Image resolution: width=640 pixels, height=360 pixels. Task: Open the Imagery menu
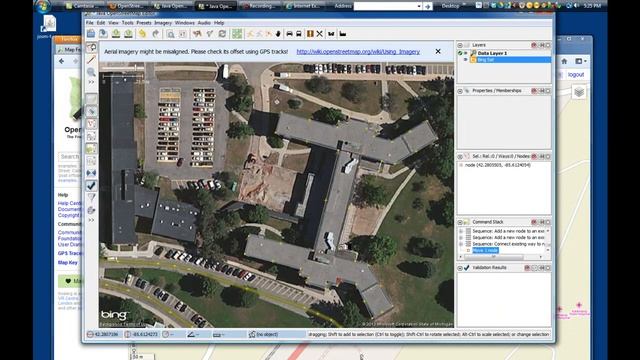click(x=163, y=23)
